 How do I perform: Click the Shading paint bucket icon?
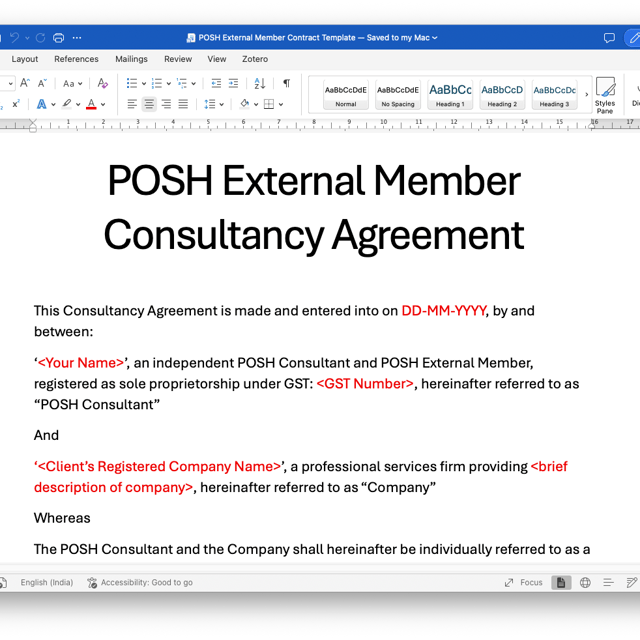pyautogui.click(x=245, y=104)
